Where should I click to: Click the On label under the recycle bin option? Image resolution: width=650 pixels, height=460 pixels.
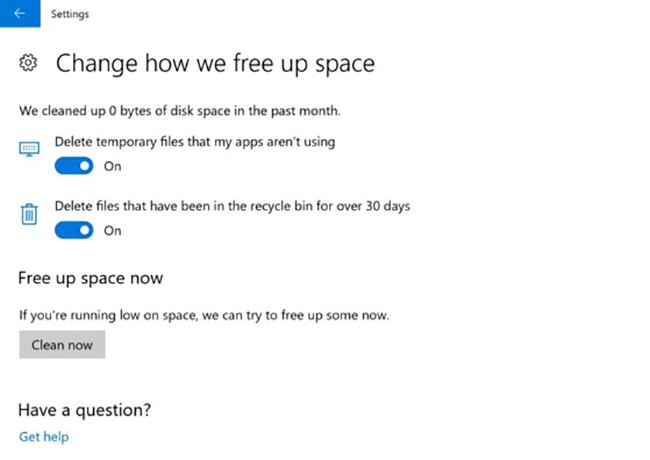(x=113, y=231)
